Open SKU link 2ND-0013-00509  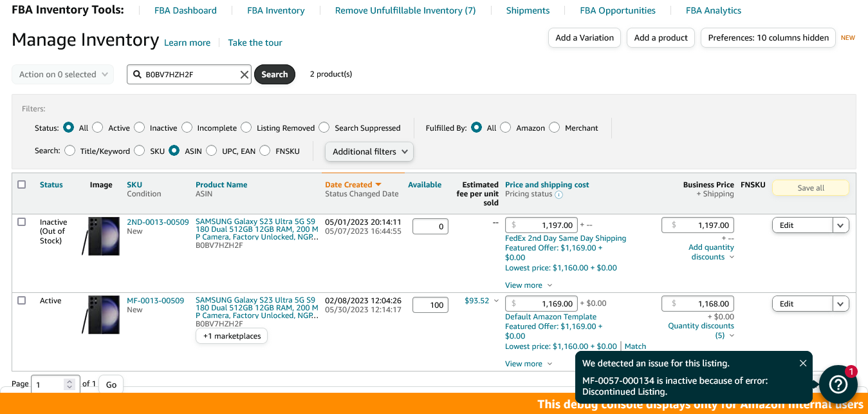(158, 222)
